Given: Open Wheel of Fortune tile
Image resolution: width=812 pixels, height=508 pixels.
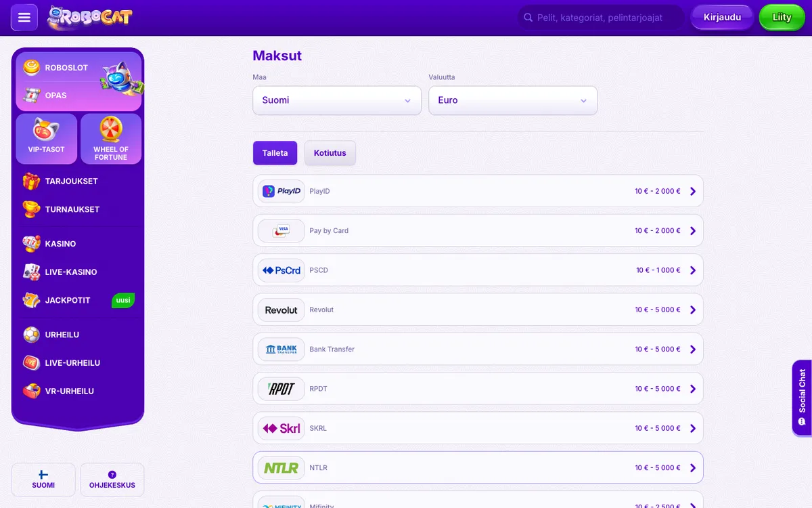Looking at the screenshot, I should 111,139.
